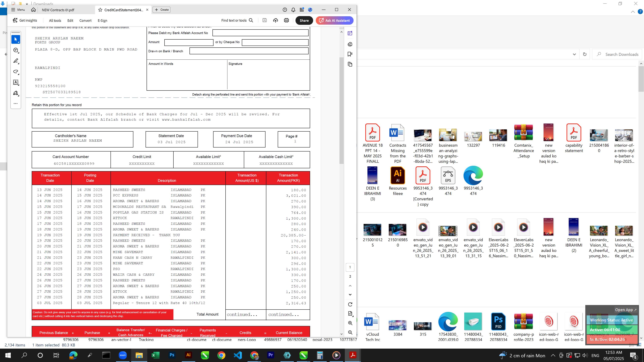The height and width of the screenshot is (362, 644).
Task: Star the CreditCardStatement document
Action: 100,10
